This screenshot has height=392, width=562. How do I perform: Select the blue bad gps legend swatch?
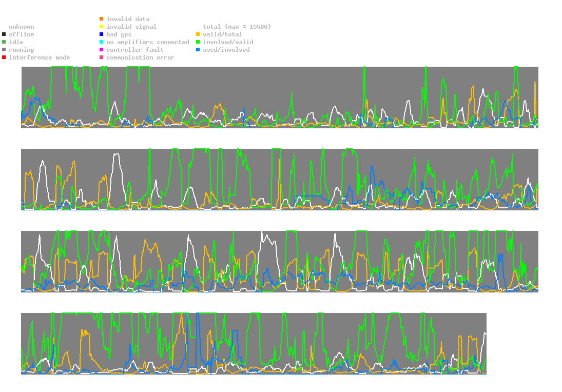(x=102, y=34)
